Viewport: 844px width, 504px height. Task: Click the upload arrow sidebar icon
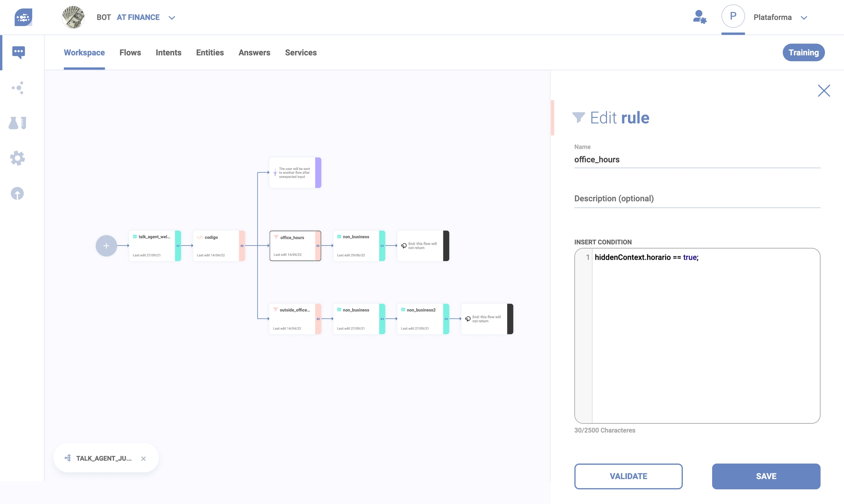point(17,193)
